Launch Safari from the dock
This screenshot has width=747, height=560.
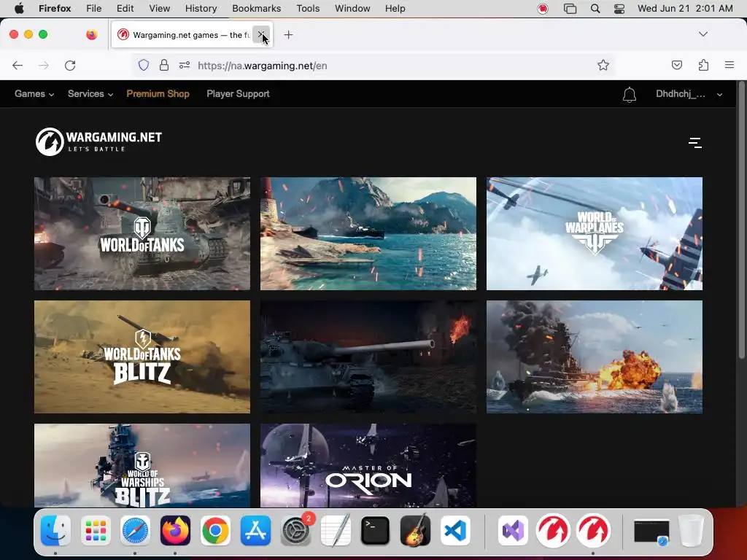click(135, 530)
